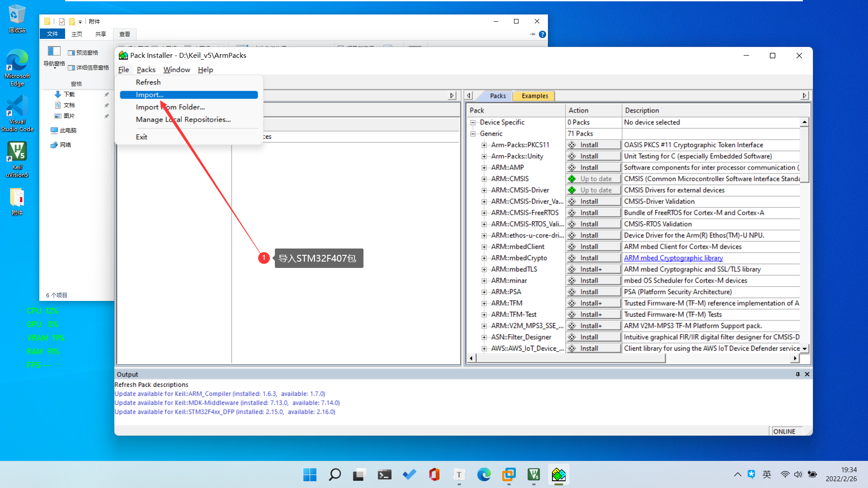
Task: Open ARM mbed Cryptographic library link
Action: pos(673,258)
